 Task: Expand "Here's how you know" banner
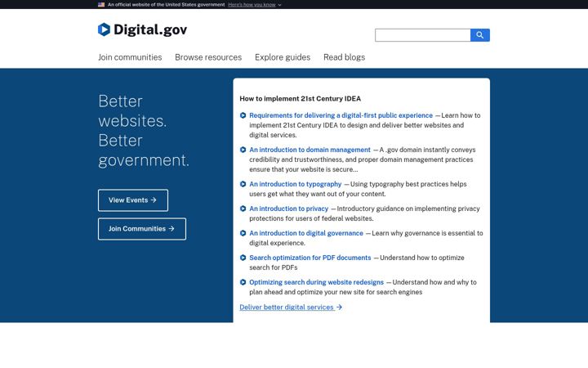pyautogui.click(x=254, y=5)
